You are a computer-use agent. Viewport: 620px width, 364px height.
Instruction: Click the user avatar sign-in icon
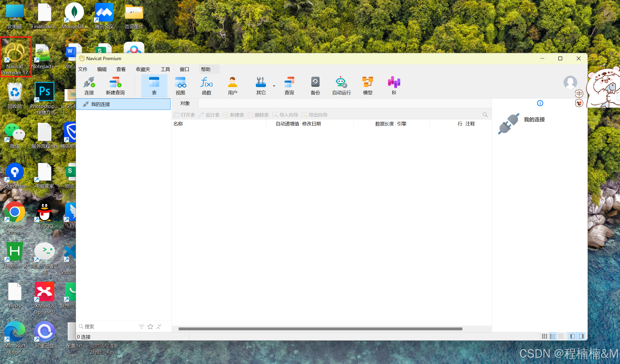coord(570,82)
